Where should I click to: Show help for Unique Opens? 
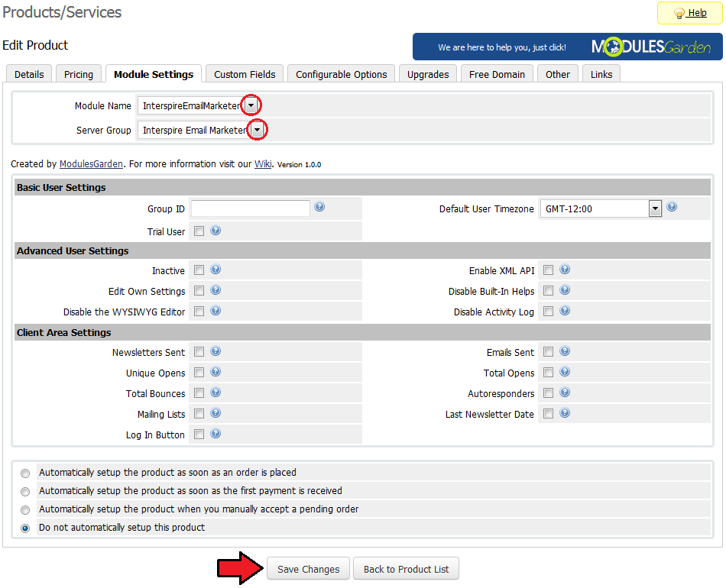click(x=216, y=371)
